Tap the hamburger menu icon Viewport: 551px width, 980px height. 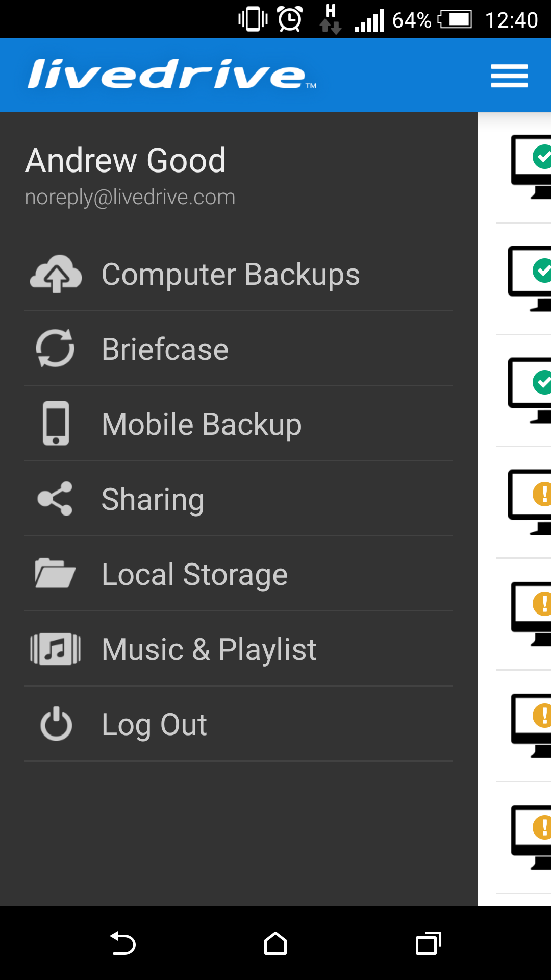click(x=509, y=76)
